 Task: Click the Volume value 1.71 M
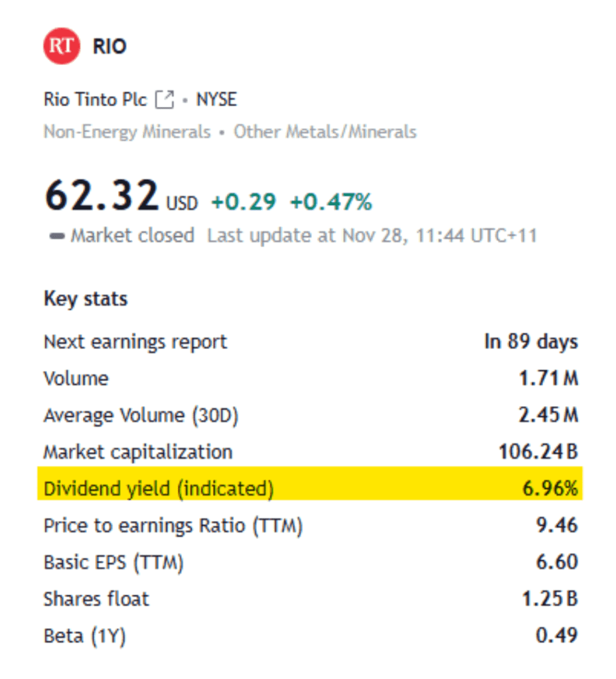coord(548,379)
